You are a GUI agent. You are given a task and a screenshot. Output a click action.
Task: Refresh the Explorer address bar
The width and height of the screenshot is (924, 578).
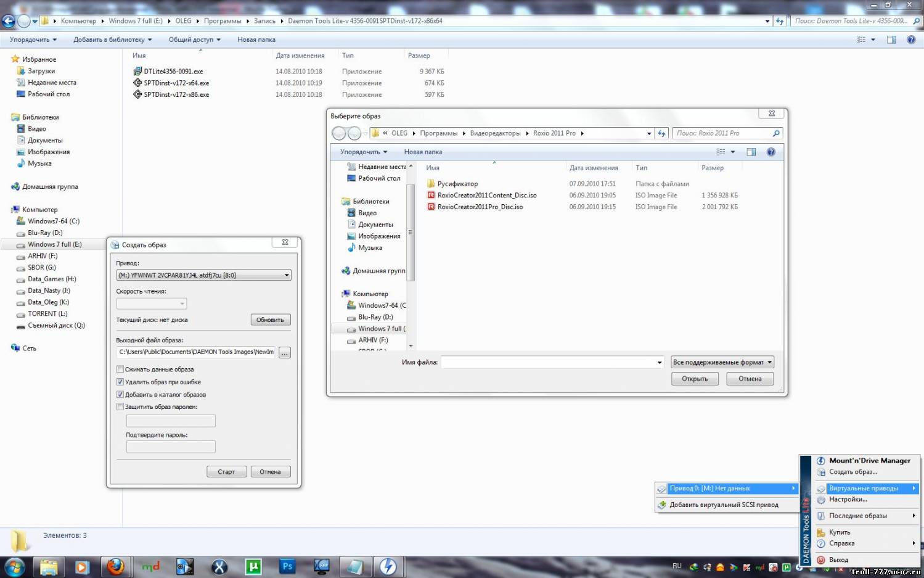pos(780,21)
